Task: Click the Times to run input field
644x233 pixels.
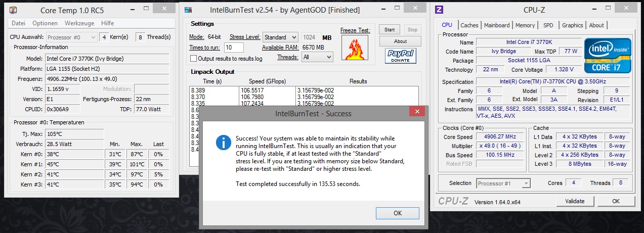Action: tap(234, 48)
